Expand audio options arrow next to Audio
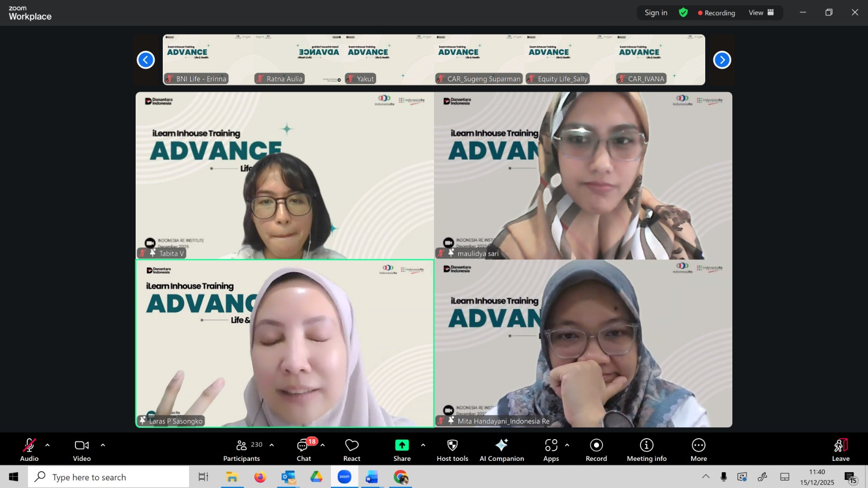This screenshot has height=488, width=868. click(x=48, y=445)
